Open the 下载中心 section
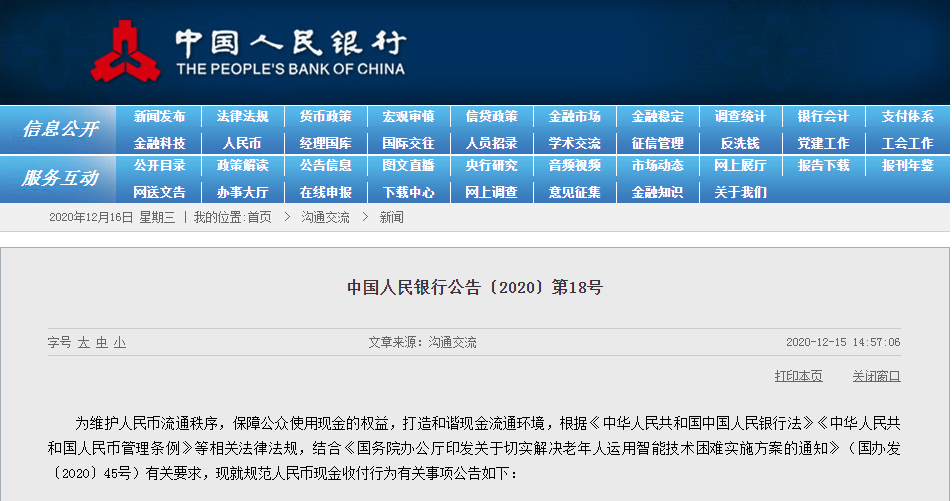 [x=409, y=193]
